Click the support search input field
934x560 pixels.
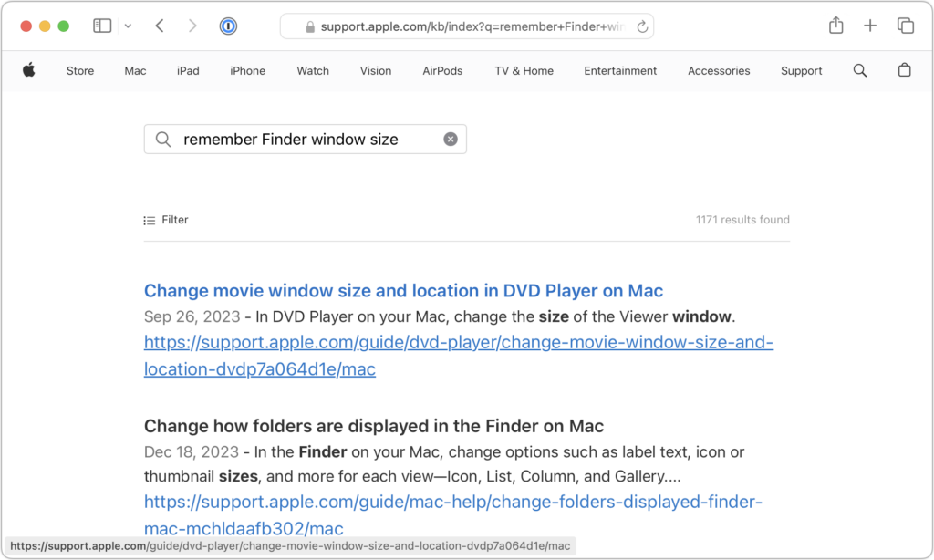305,139
